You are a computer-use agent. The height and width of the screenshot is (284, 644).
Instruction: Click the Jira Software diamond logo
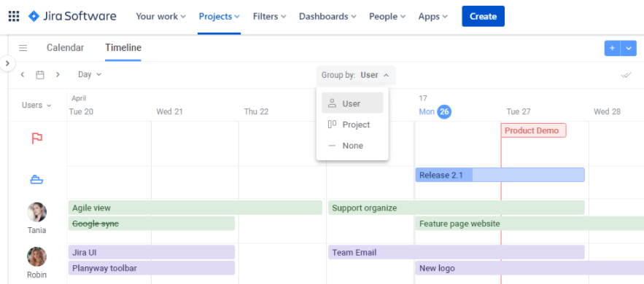[x=34, y=17]
